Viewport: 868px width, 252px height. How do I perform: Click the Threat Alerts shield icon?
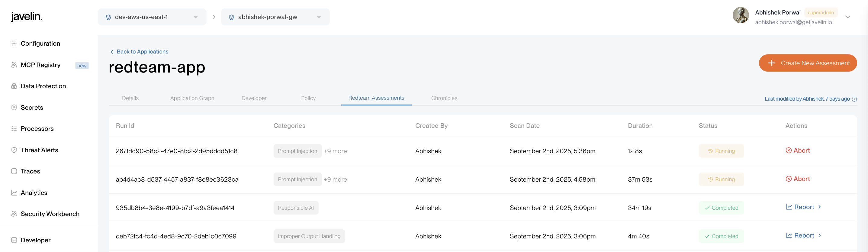14,150
